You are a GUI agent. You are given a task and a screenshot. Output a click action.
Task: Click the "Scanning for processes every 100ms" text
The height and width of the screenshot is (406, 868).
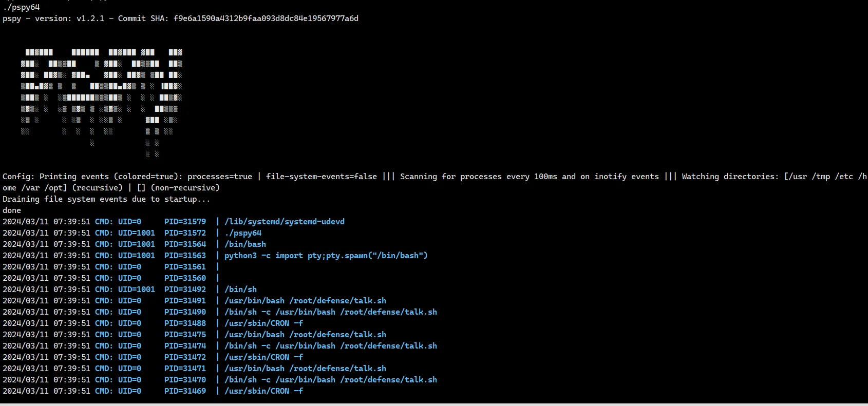pyautogui.click(x=479, y=177)
